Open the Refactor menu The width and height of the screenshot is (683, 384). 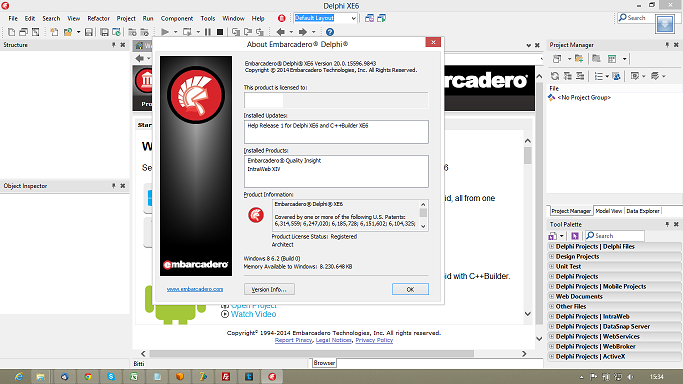98,18
